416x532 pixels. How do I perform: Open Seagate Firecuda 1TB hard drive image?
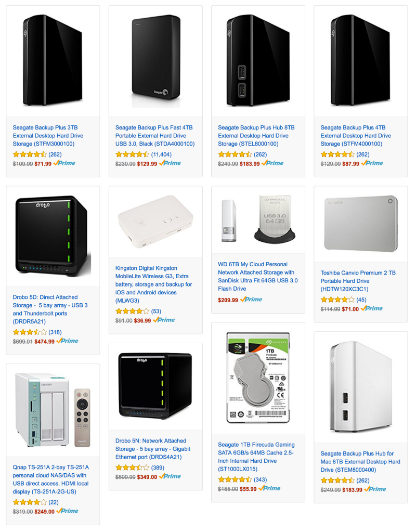(258, 378)
